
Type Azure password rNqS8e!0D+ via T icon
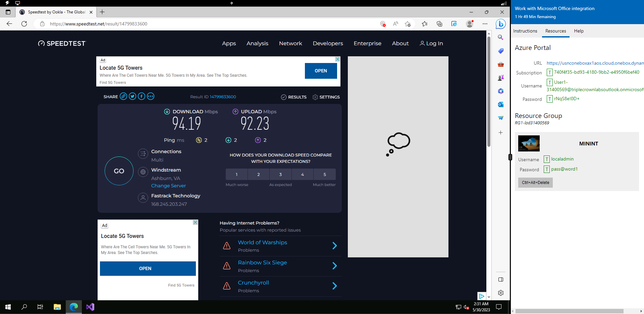pos(550,99)
